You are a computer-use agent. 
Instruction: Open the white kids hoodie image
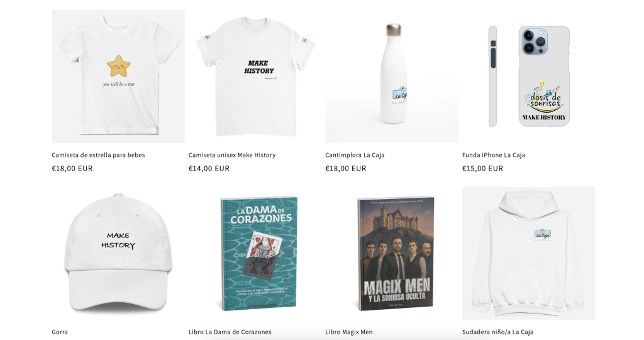(x=528, y=253)
